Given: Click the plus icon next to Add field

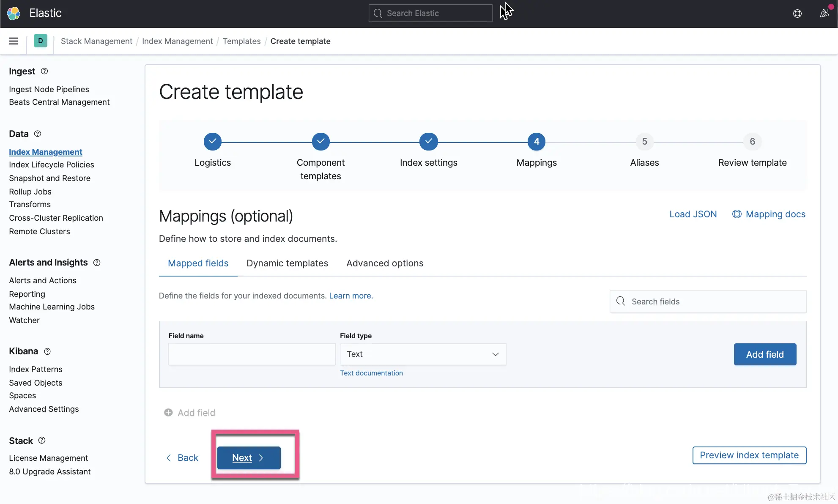Looking at the screenshot, I should [168, 413].
